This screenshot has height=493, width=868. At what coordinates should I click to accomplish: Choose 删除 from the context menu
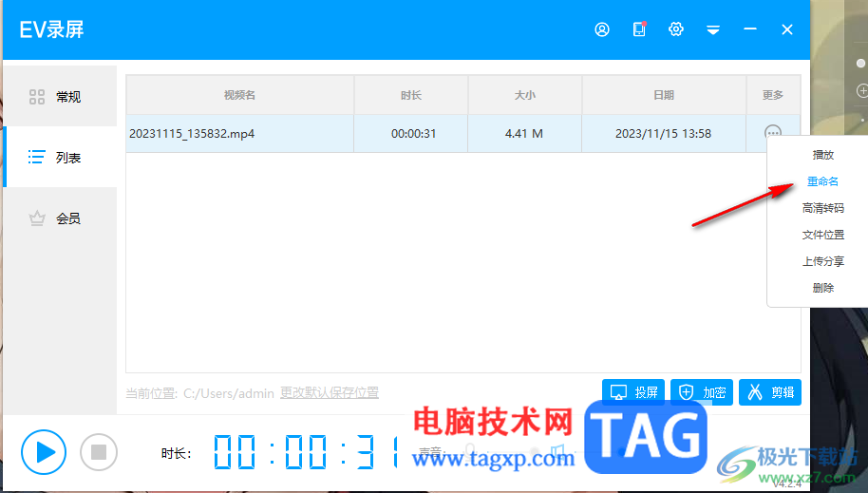822,288
